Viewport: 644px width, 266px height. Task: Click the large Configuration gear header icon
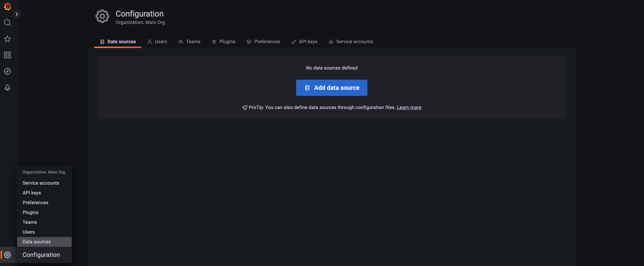click(x=102, y=16)
